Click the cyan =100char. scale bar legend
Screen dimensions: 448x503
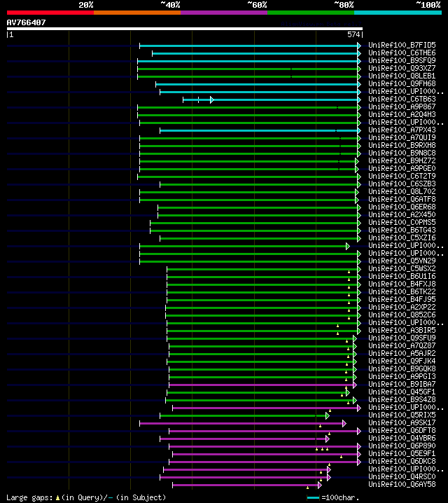(313, 498)
